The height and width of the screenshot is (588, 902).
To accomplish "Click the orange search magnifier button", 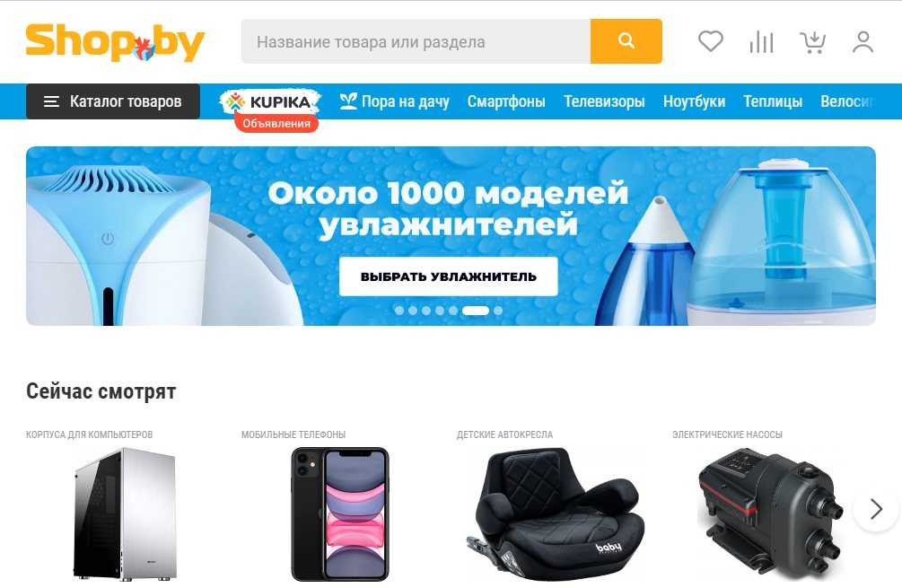I will click(x=626, y=41).
